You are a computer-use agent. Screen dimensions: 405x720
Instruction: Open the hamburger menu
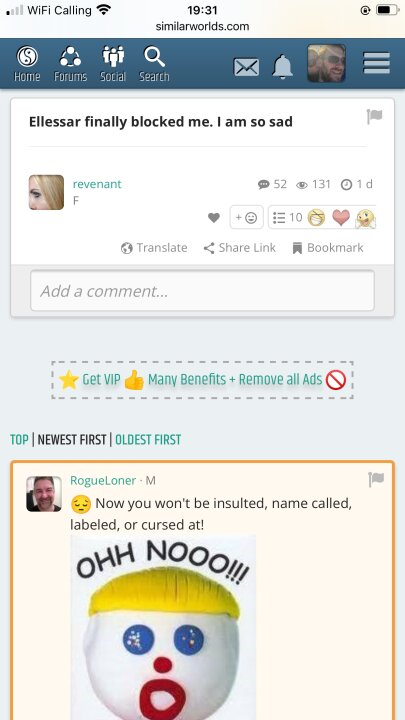[x=377, y=63]
